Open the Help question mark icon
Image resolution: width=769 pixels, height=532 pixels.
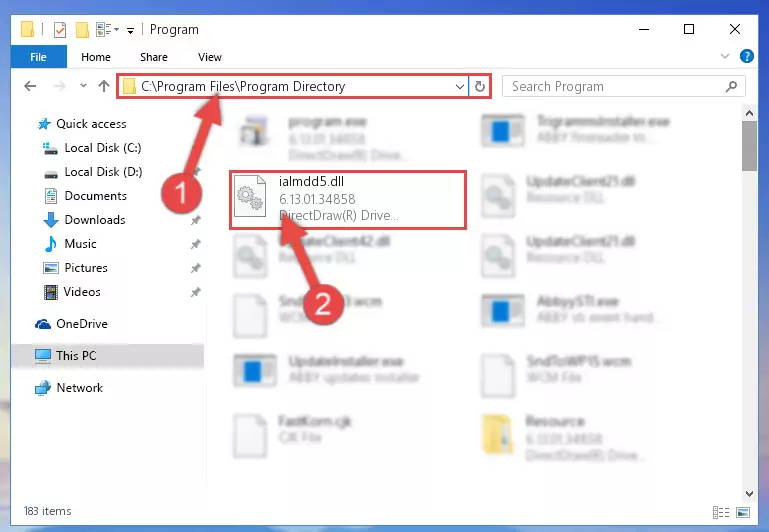point(746,56)
